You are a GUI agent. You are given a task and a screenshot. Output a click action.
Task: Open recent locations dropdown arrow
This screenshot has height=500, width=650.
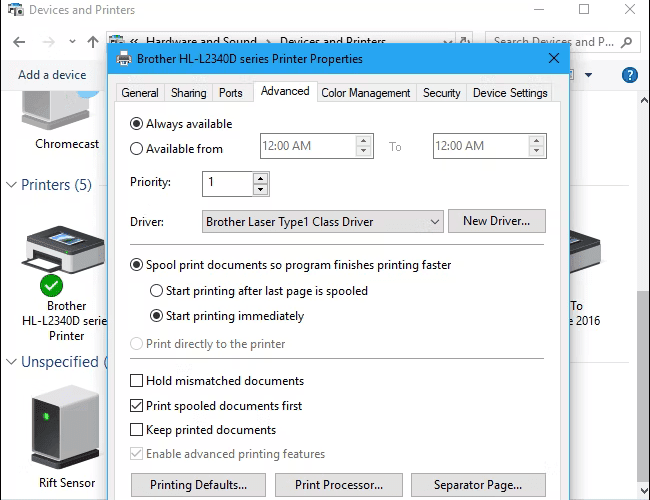(x=73, y=41)
